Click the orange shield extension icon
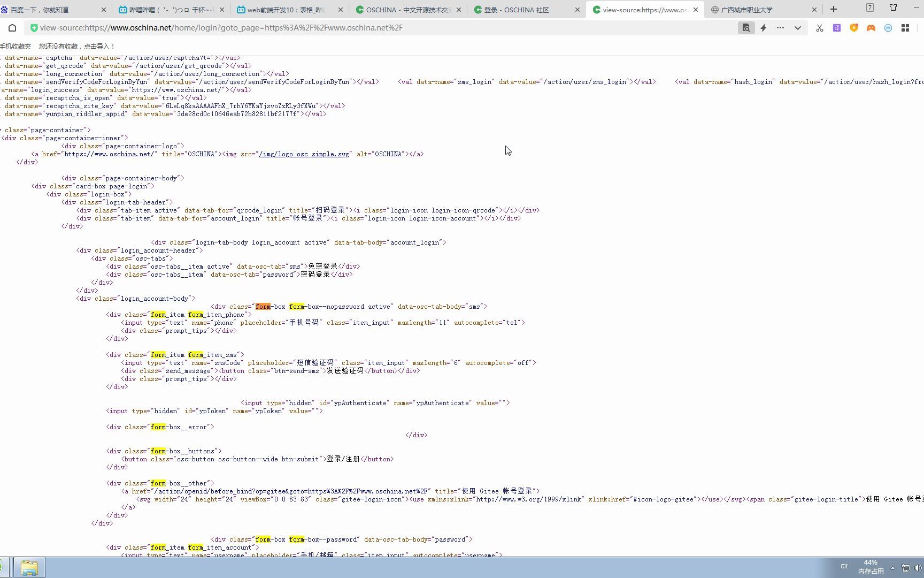 (x=854, y=28)
